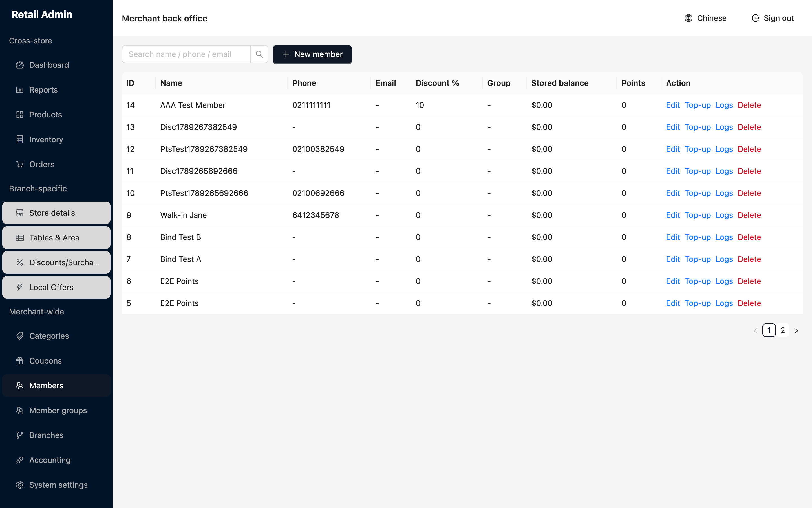Top-up member PtsTest1789267382549
Viewport: 812px width, 508px height.
(698, 149)
